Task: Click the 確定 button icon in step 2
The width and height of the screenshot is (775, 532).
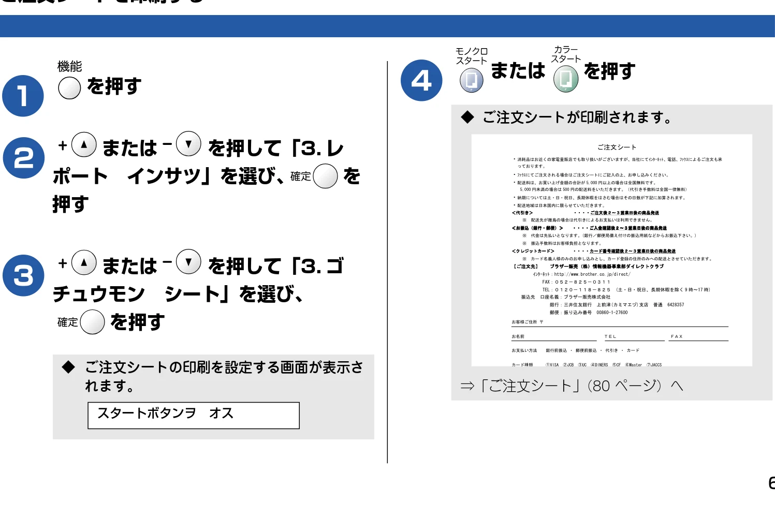Action: click(x=326, y=176)
